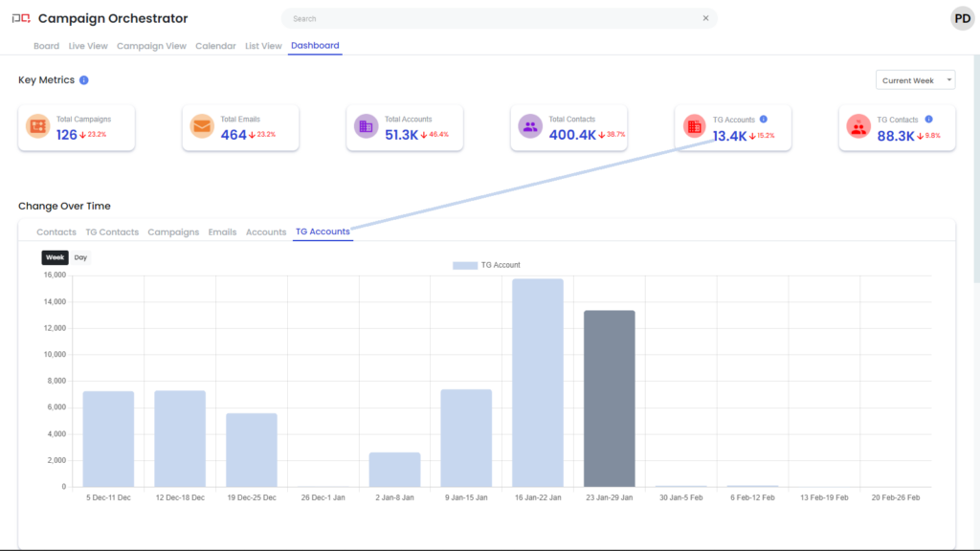This screenshot has width=980, height=551.
Task: Show the Emails chart tab
Action: pyautogui.click(x=222, y=232)
